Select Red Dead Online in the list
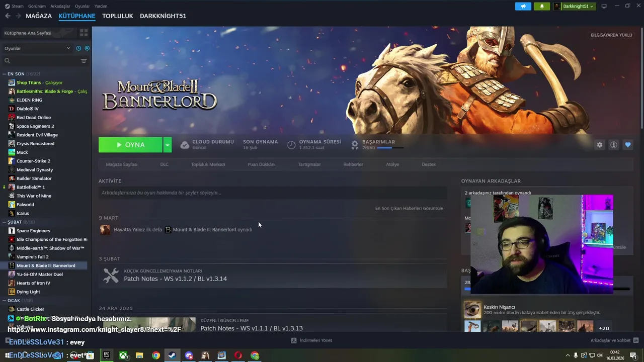 (34, 117)
